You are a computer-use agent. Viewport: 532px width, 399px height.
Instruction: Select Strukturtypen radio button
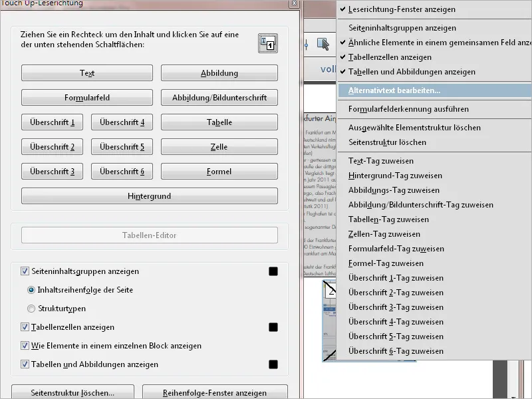(x=31, y=309)
